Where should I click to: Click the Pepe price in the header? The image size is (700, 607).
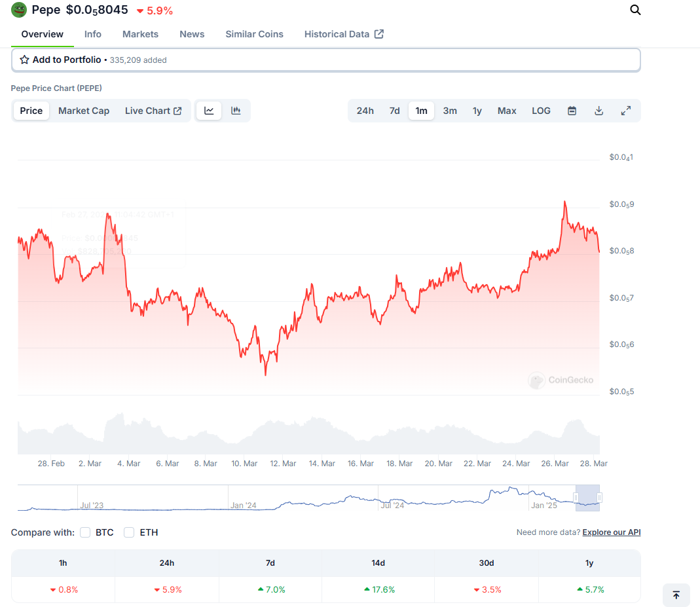97,10
